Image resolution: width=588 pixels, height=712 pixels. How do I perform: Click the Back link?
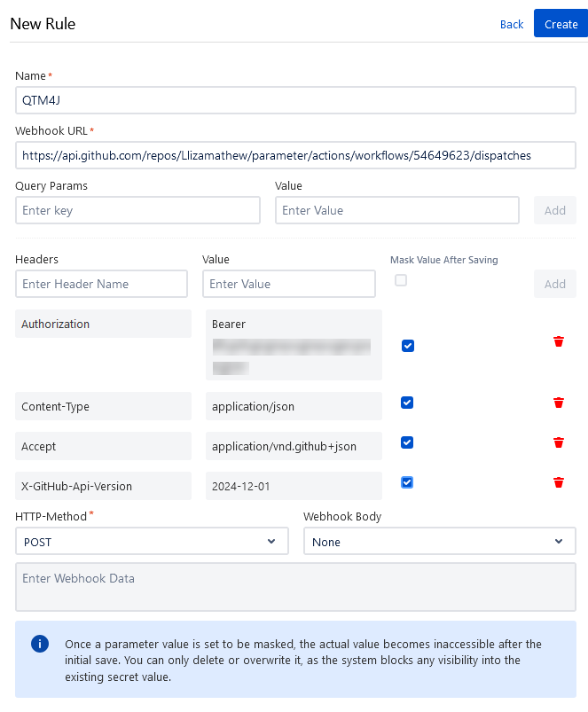click(512, 24)
